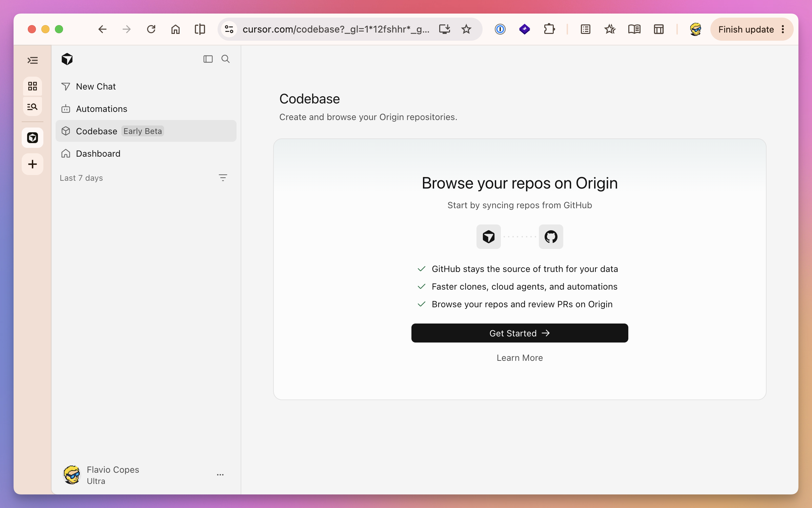Click the Origin logo tile

(488, 237)
